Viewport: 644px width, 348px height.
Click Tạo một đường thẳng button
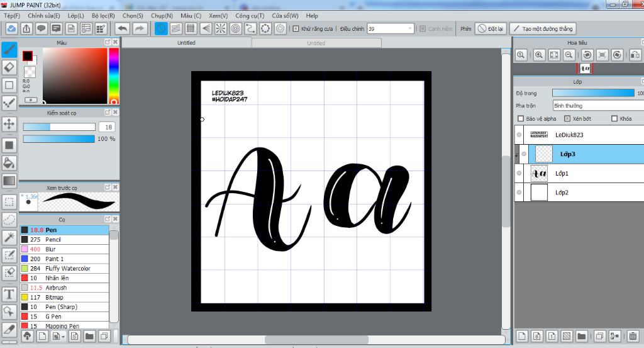(543, 29)
